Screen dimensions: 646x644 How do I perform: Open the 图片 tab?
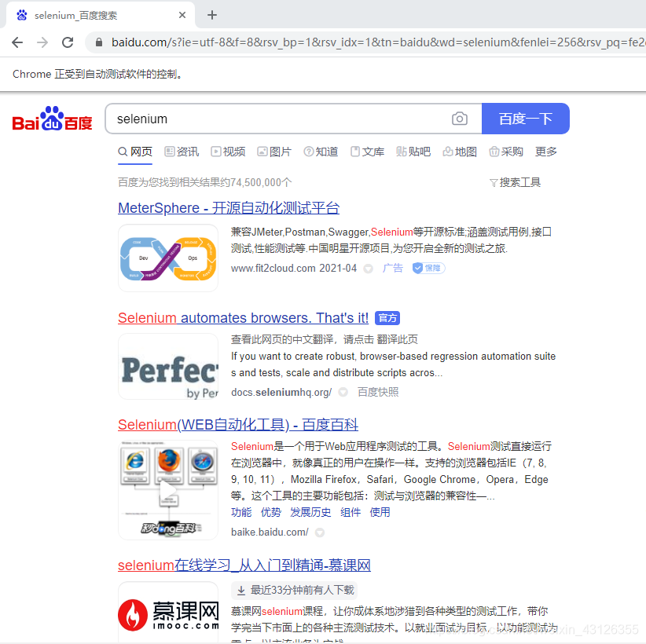274,152
